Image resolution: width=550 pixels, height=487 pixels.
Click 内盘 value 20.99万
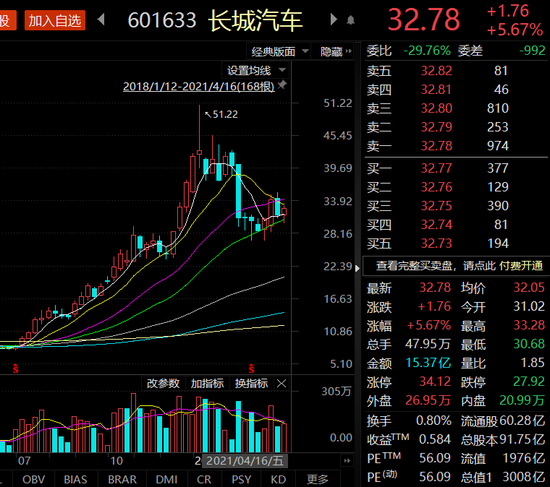(522, 400)
